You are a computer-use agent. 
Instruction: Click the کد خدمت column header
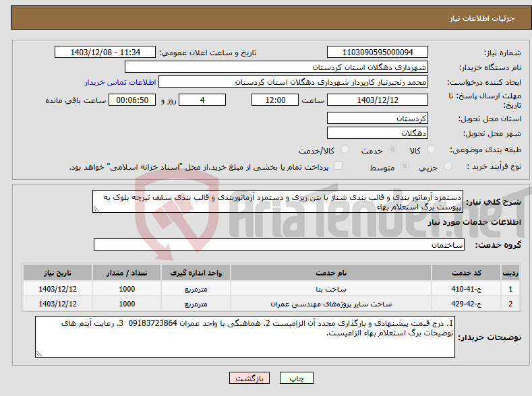466,273
